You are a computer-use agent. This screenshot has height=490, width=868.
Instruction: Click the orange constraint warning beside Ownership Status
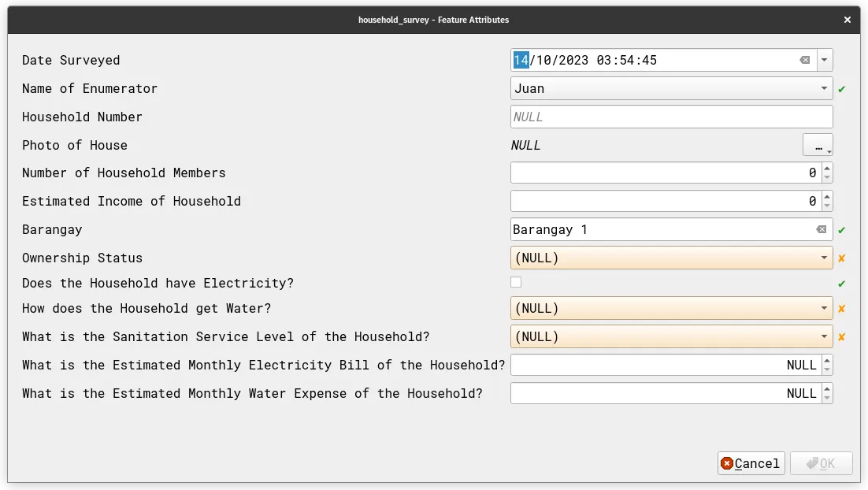point(841,258)
